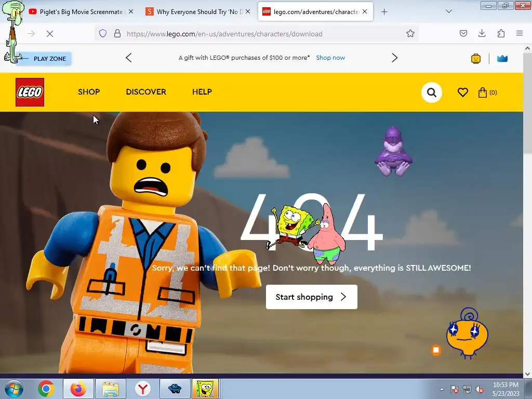The height and width of the screenshot is (399, 532).
Task: Open the HELP menu
Action: point(202,92)
